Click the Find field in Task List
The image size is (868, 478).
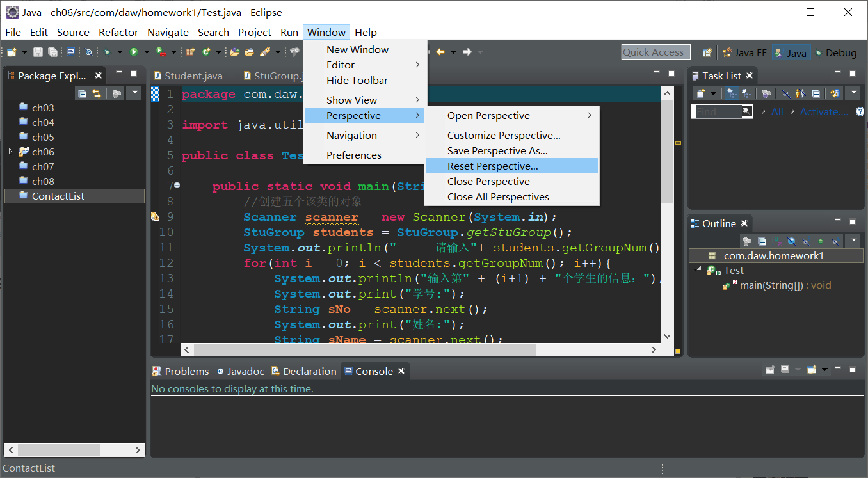[x=721, y=111]
